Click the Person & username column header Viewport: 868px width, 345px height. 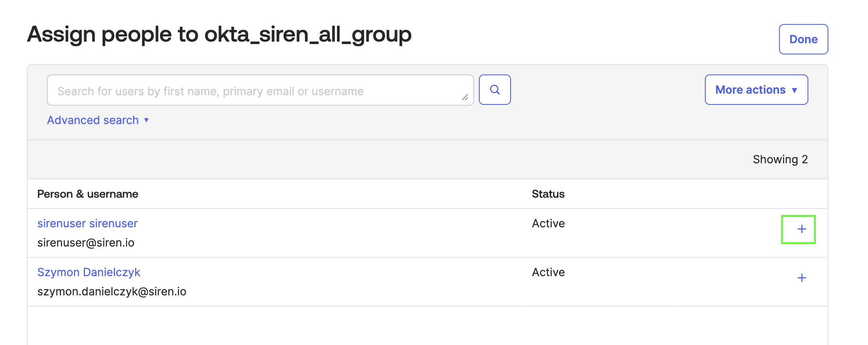pyautogui.click(x=88, y=194)
